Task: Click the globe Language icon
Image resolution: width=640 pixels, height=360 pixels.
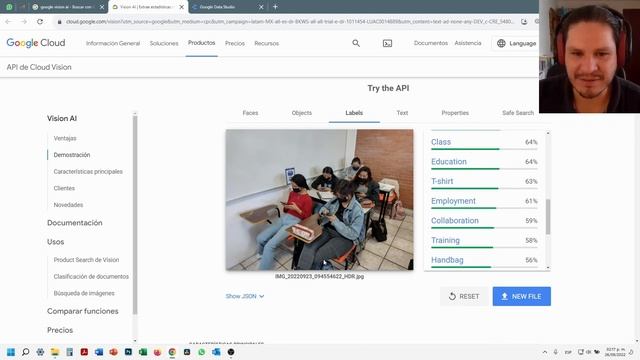Action: tap(501, 43)
